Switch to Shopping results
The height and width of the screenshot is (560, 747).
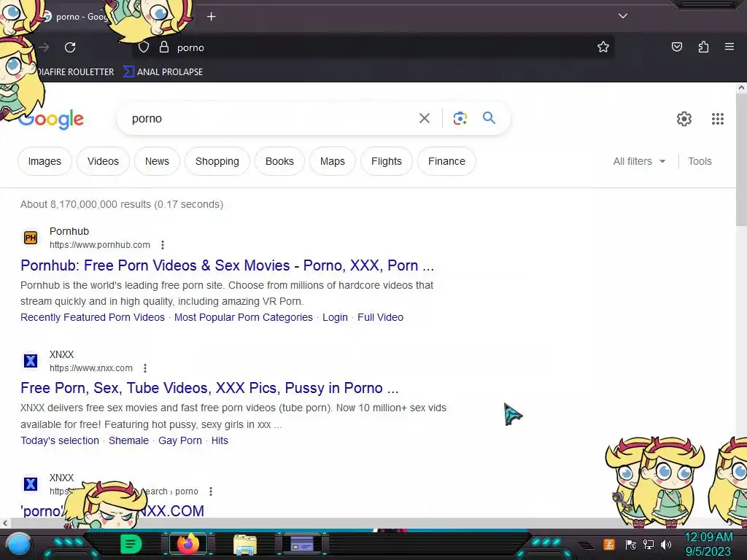pyautogui.click(x=217, y=161)
